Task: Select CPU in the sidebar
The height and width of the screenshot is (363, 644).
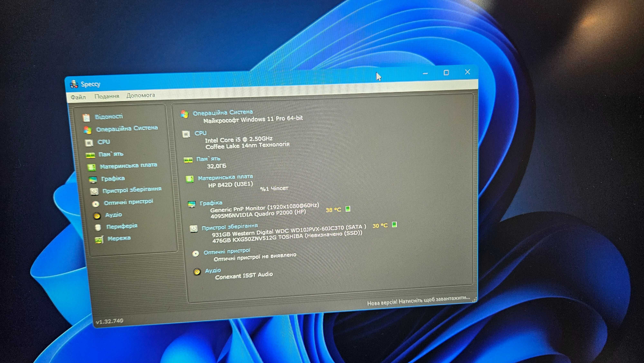Action: pos(104,142)
